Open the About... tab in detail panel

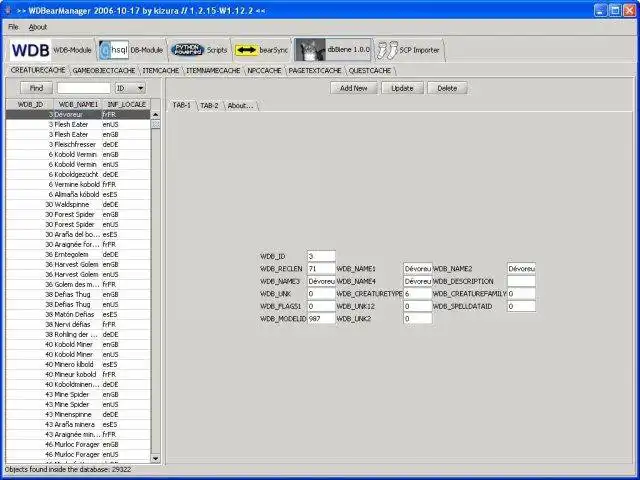240,105
